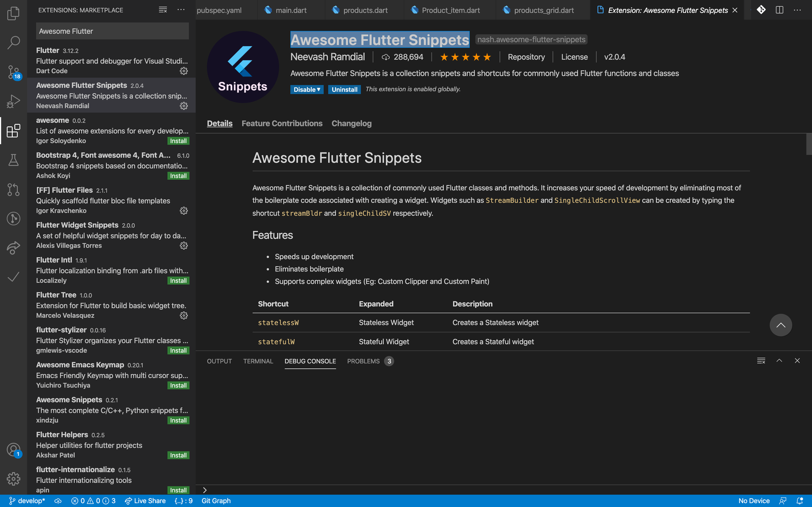Click the extensions search input field

point(112,31)
